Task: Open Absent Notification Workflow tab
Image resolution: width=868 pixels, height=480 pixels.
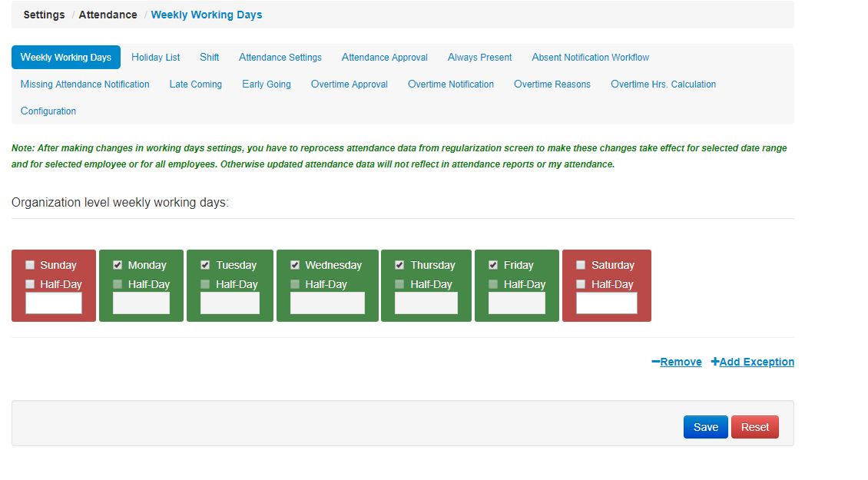Action: tap(590, 58)
